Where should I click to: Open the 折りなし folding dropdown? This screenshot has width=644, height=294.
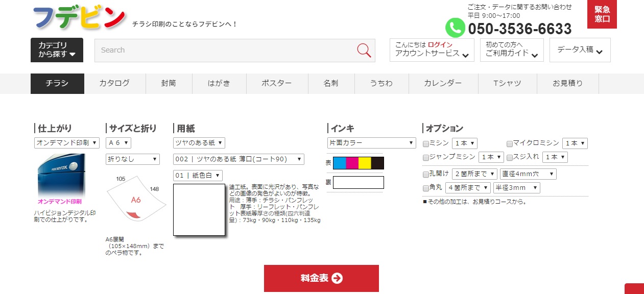click(133, 159)
